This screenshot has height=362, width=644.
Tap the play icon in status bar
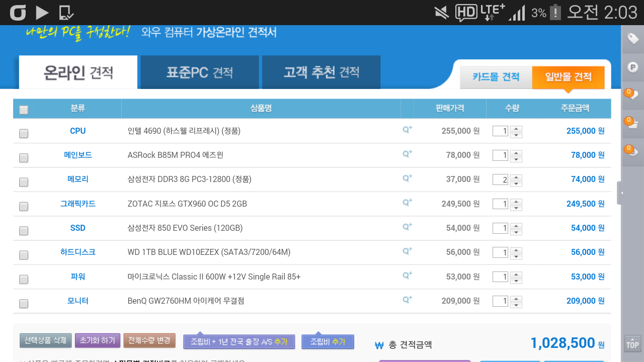42,13
